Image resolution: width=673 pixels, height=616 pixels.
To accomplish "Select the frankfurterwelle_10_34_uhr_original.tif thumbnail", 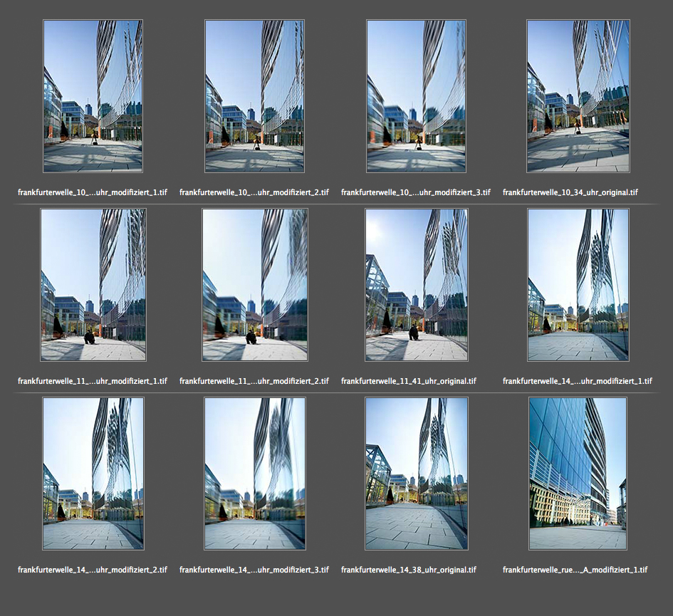I will [578, 96].
